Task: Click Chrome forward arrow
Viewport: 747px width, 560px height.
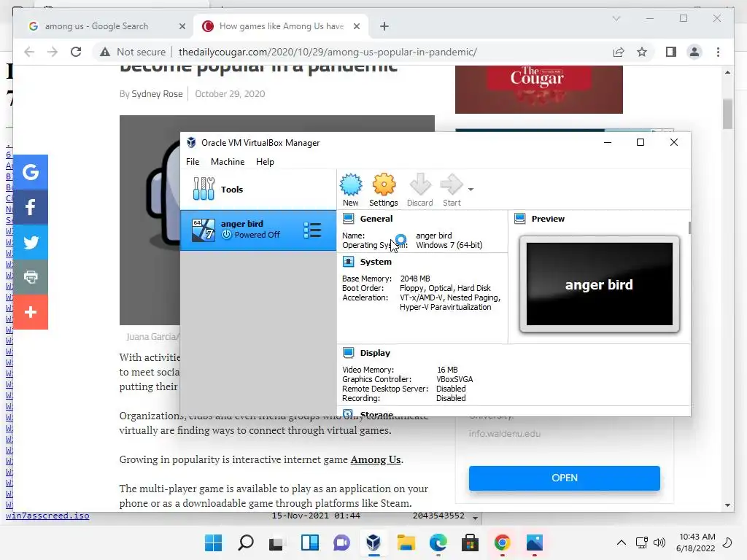Action: click(53, 52)
